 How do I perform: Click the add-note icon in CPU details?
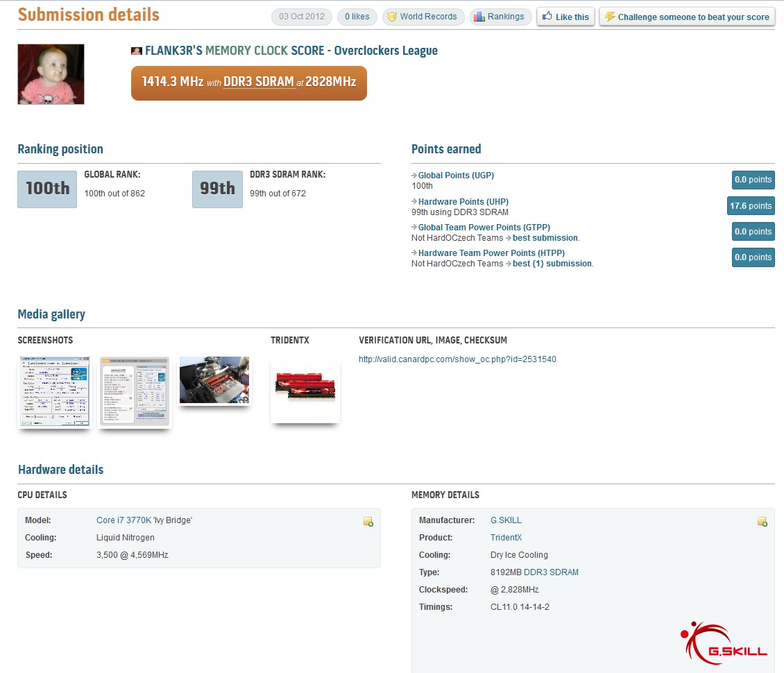[368, 522]
